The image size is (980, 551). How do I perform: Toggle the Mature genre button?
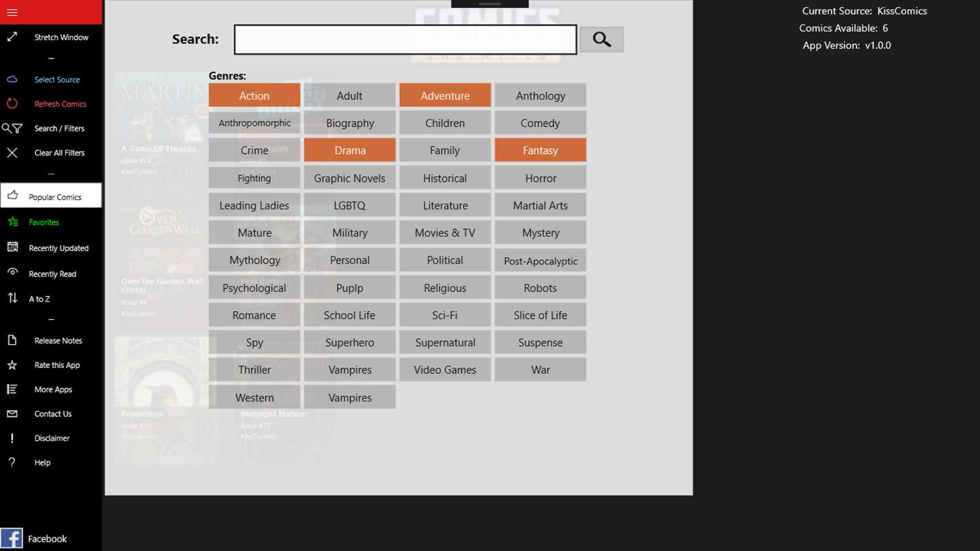click(x=255, y=233)
